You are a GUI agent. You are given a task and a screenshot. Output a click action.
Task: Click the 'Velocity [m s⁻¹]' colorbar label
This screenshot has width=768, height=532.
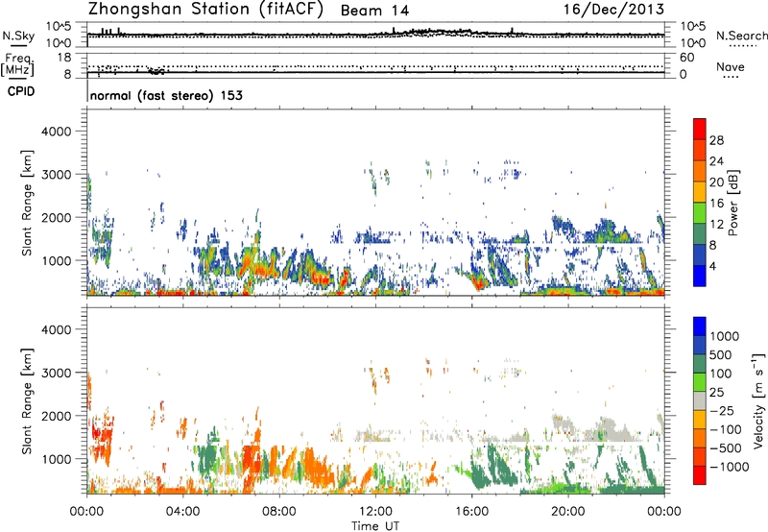point(758,400)
